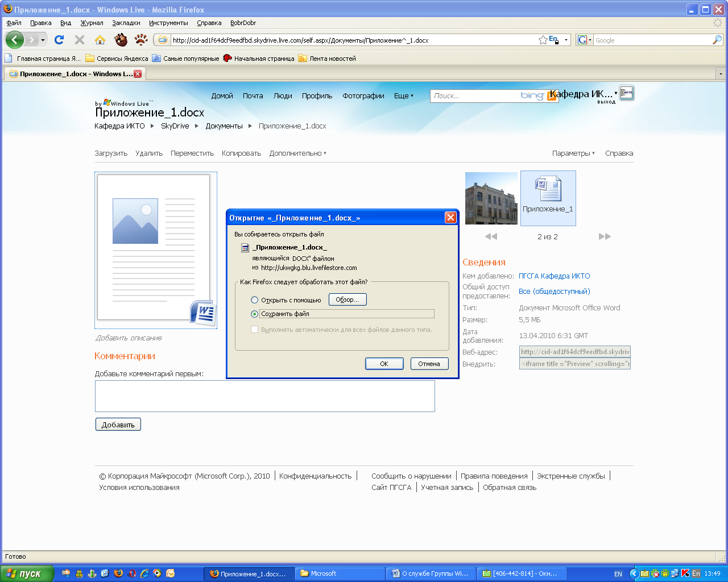This screenshot has width=728, height=582.
Task: Open the Правка menu
Action: click(x=41, y=23)
